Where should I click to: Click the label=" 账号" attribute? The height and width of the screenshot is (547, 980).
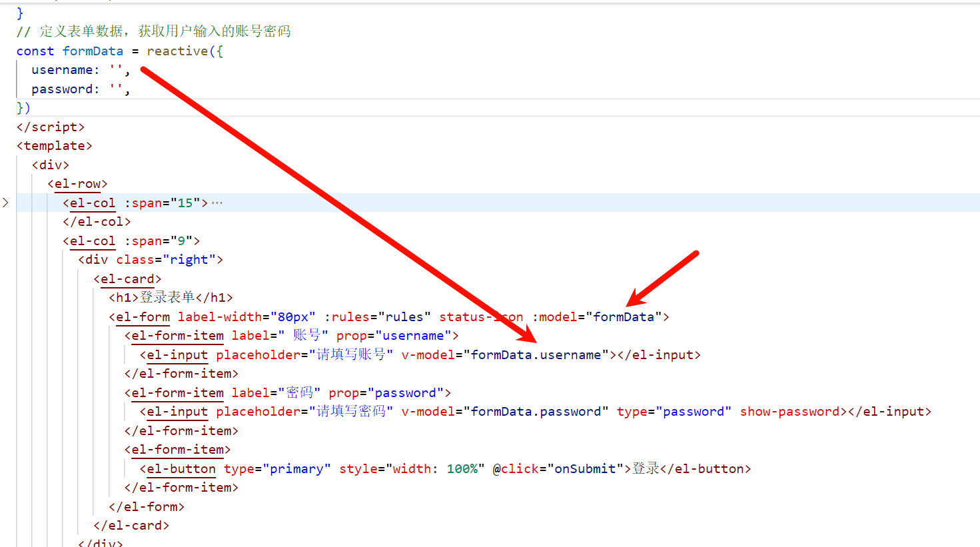(x=280, y=335)
